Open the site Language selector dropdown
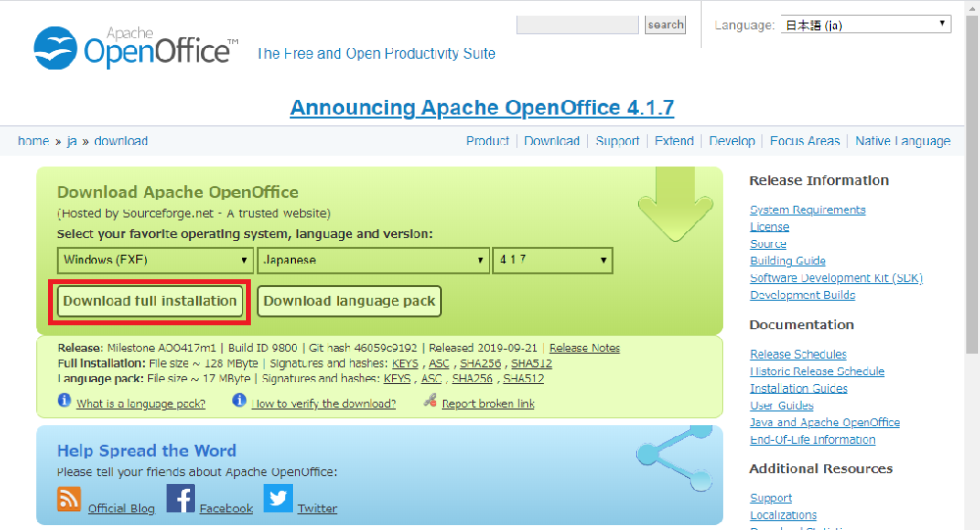The width and height of the screenshot is (980, 530). [x=865, y=25]
